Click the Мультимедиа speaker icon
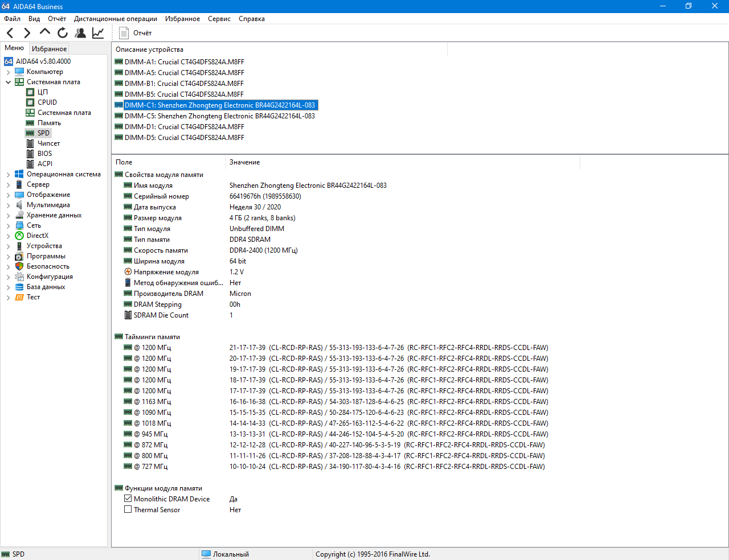This screenshot has height=560, width=729. [19, 205]
